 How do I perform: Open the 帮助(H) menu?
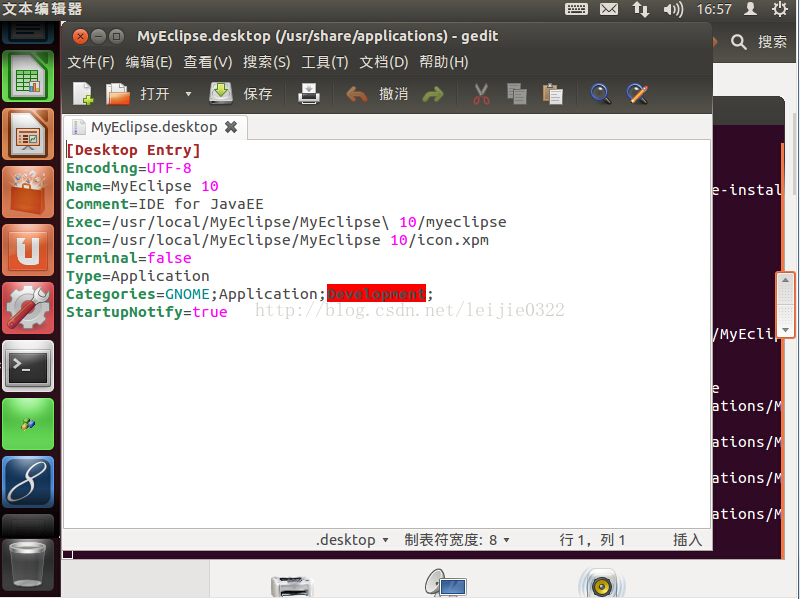[x=443, y=62]
